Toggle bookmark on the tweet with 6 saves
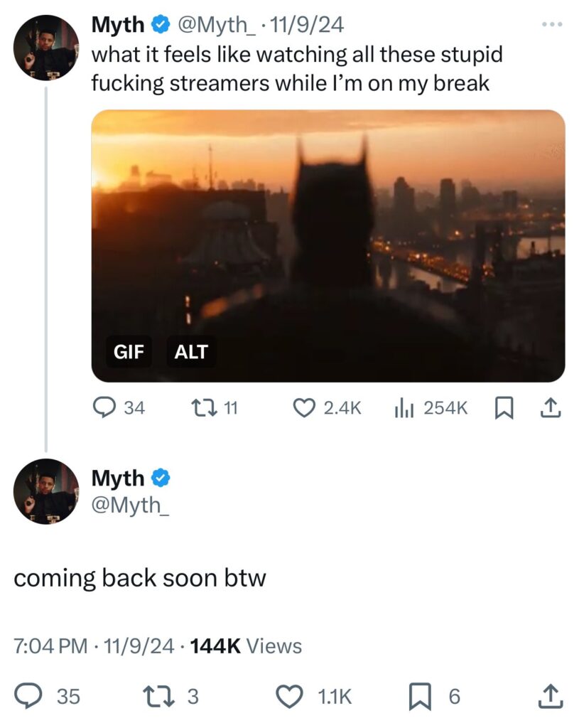The image size is (579, 728). point(419,697)
